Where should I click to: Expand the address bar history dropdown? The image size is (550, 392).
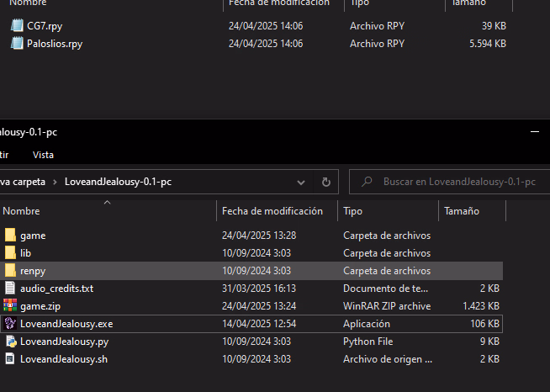click(x=301, y=182)
